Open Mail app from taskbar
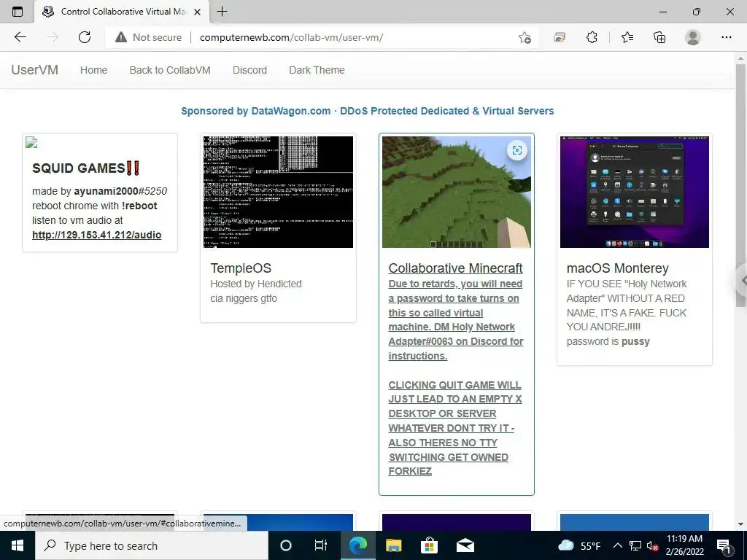Image resolution: width=747 pixels, height=560 pixels. tap(465, 545)
